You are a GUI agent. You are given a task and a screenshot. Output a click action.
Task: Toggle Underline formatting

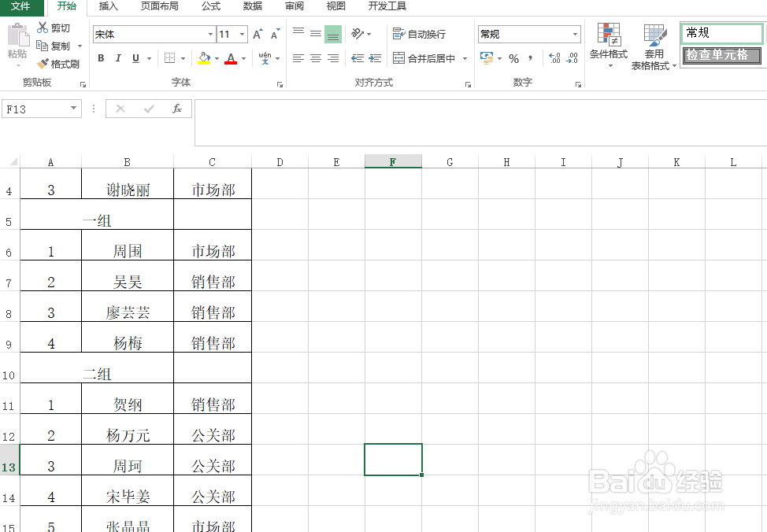tap(134, 58)
